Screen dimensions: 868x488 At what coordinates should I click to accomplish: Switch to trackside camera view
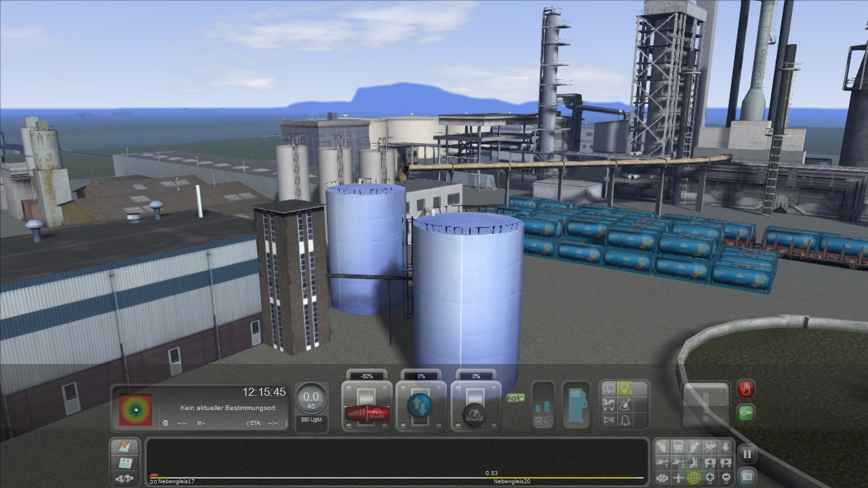(709, 447)
